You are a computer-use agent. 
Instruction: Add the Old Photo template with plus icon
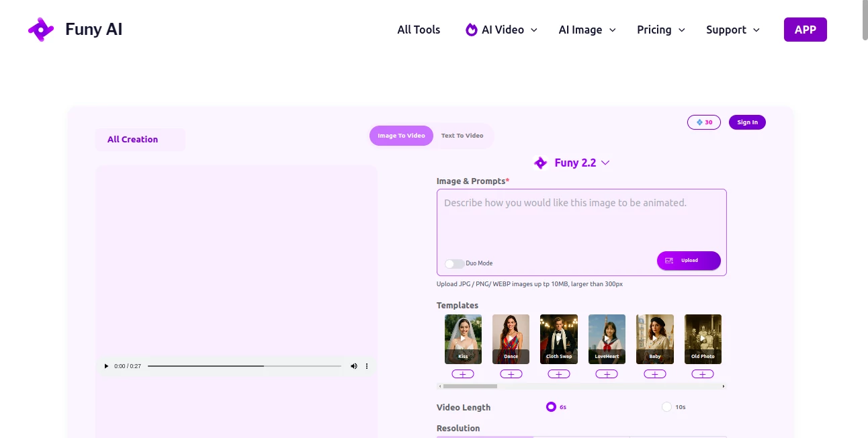pos(703,374)
